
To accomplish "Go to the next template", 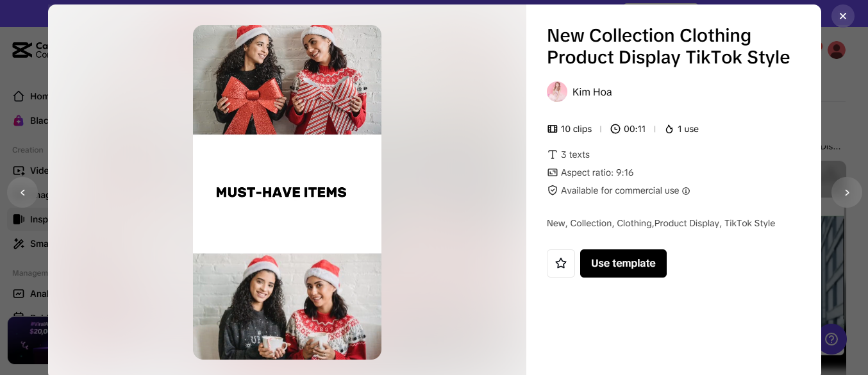I will [846, 192].
